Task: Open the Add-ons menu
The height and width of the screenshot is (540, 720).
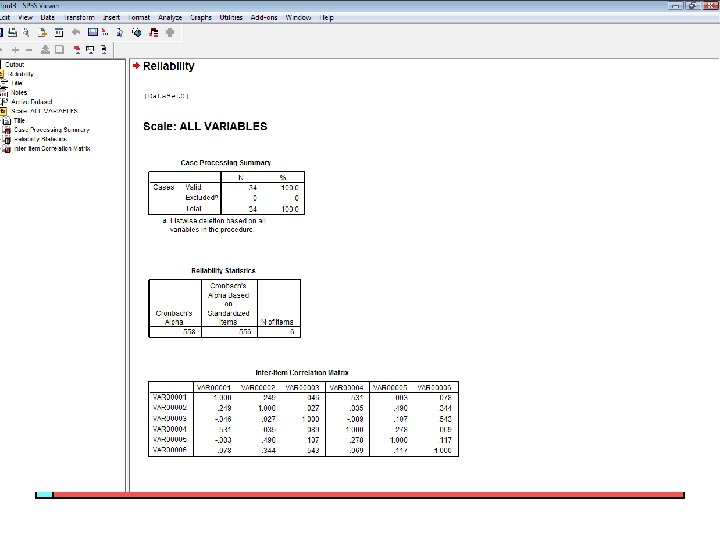Action: coord(264,17)
